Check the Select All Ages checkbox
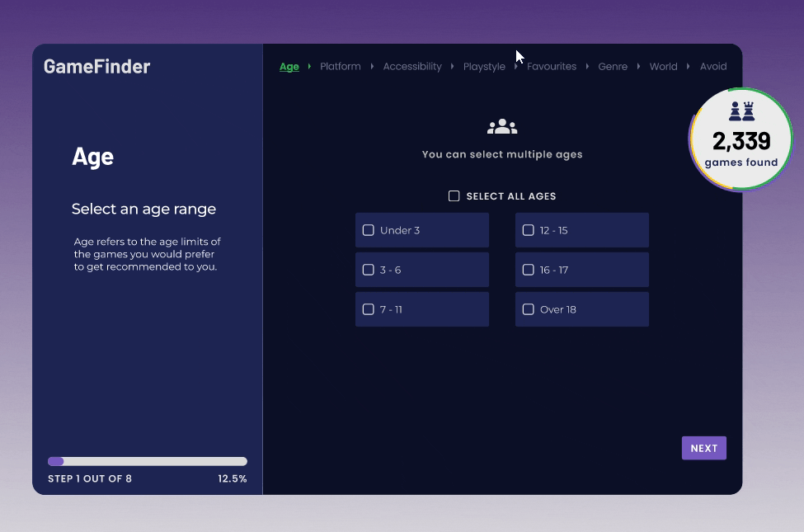 click(x=454, y=195)
